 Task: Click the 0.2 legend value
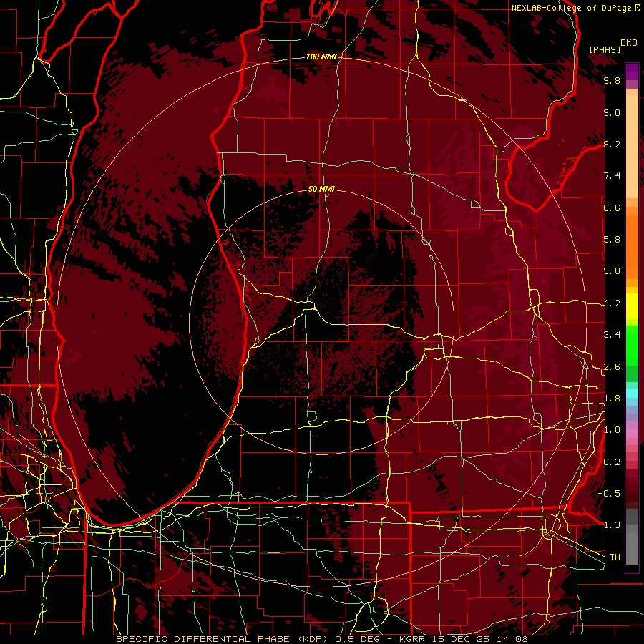(612, 462)
